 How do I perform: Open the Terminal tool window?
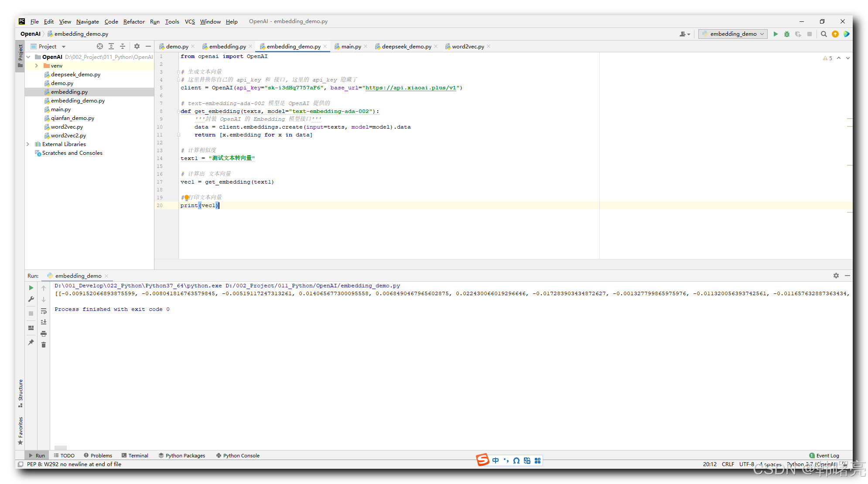135,455
